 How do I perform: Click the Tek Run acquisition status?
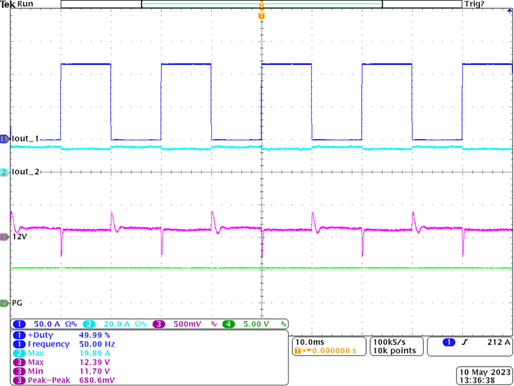[17, 4]
